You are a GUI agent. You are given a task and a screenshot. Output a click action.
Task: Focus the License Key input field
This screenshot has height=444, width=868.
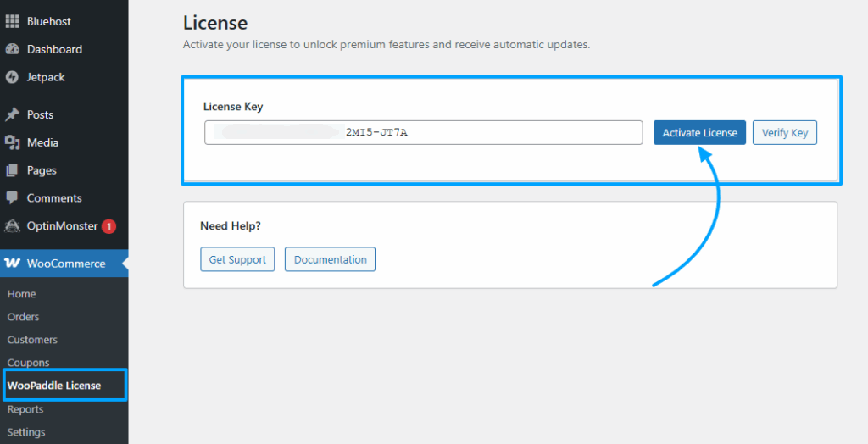click(x=424, y=133)
